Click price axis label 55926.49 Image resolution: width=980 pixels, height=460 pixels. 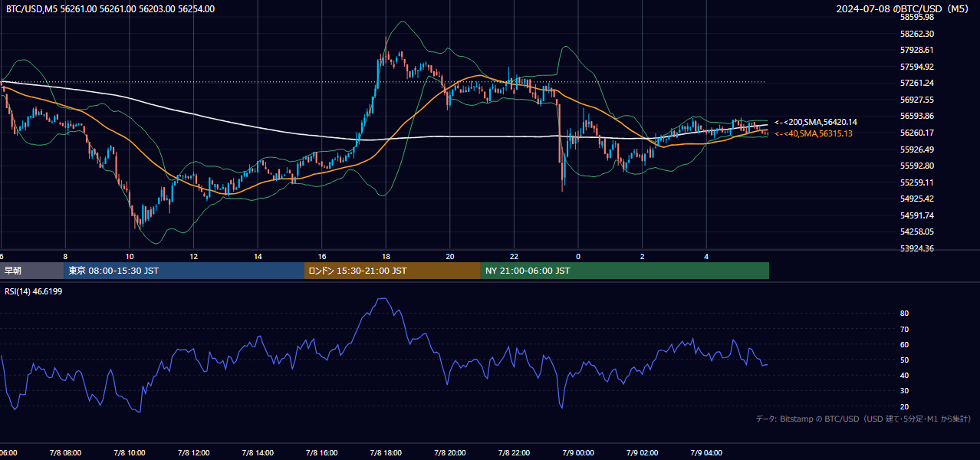click(x=916, y=149)
